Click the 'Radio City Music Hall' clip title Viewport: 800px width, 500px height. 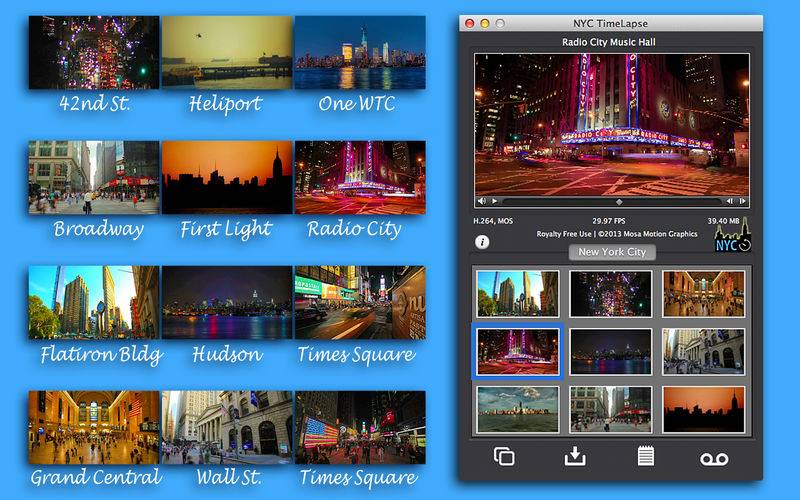[x=609, y=42]
